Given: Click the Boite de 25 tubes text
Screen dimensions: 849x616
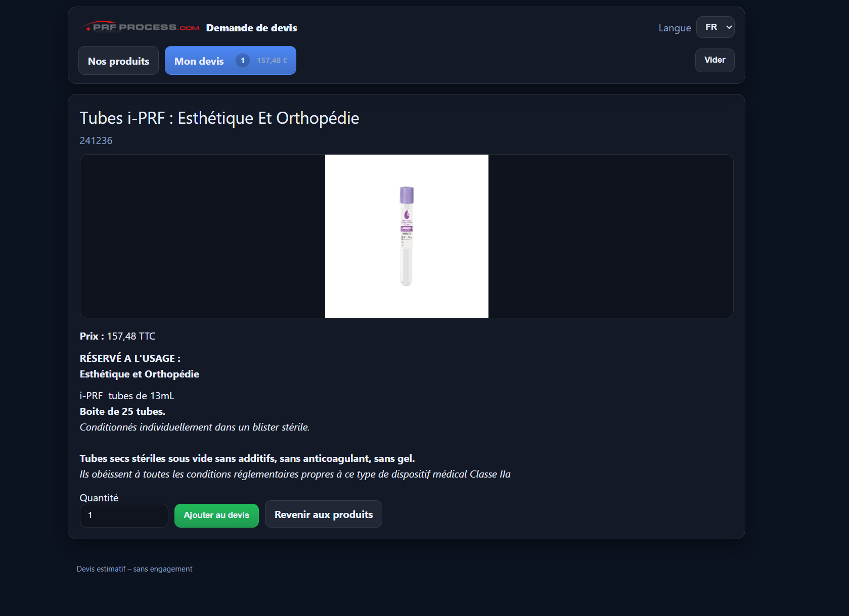Looking at the screenshot, I should coord(122,411).
